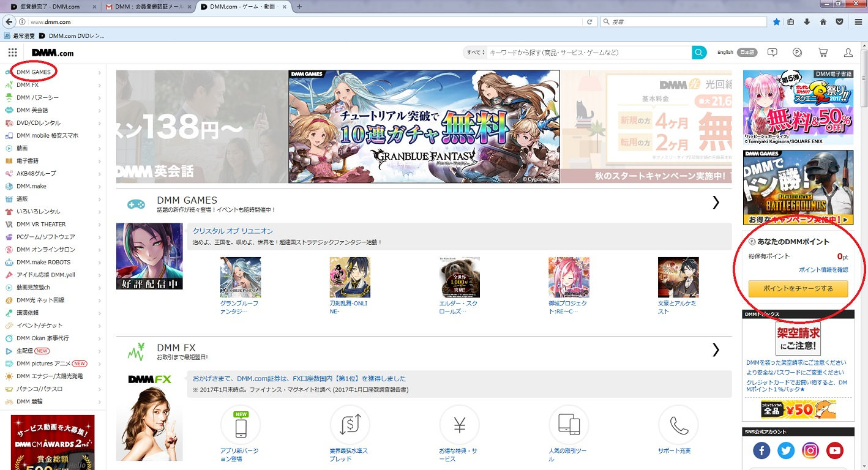This screenshot has width=868, height=470.
Task: Expand chevron next to DMM.make in sidebar
Action: [100, 186]
